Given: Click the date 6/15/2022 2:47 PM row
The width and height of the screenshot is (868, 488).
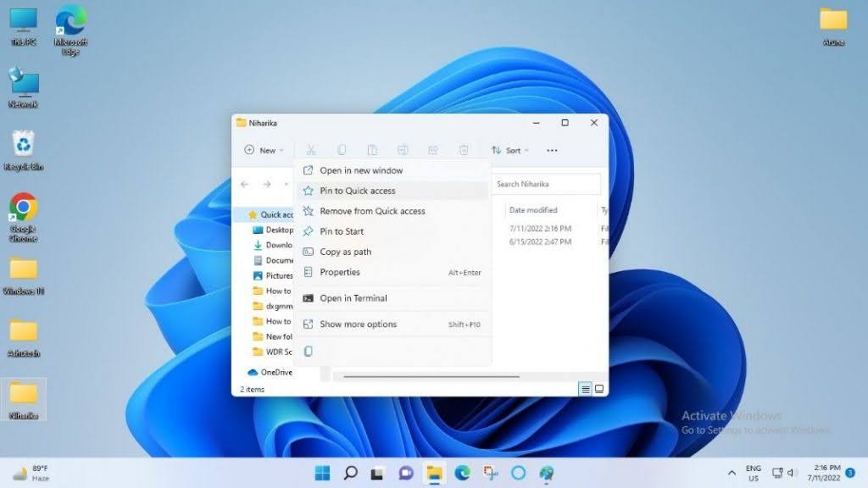Looking at the screenshot, I should 540,241.
